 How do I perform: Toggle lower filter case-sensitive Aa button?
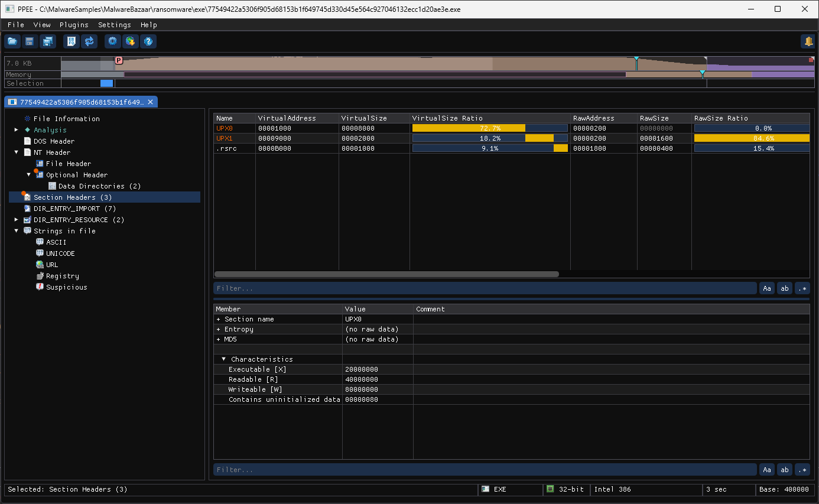point(767,470)
